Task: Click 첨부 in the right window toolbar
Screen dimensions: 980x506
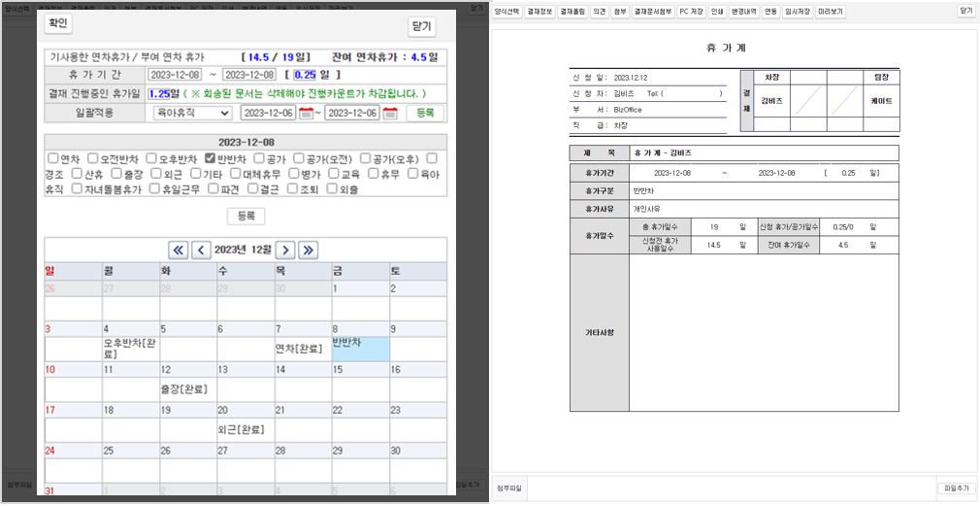Action: 621,12
